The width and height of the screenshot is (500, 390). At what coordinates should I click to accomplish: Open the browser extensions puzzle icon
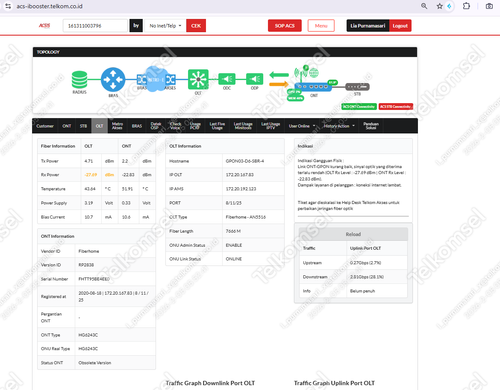466,6
